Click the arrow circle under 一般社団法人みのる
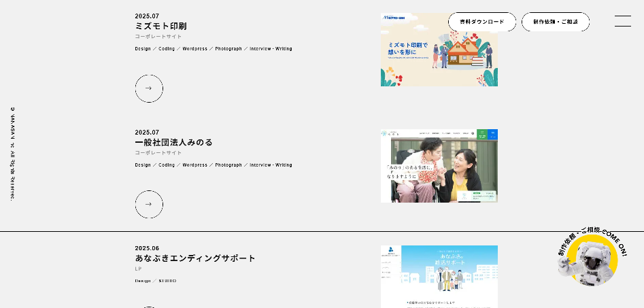 coord(149,204)
